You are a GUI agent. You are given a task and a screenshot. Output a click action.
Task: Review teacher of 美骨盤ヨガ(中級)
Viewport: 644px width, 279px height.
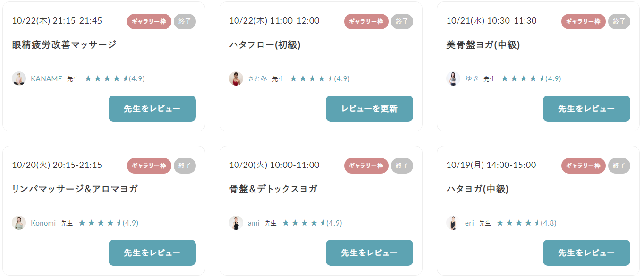586,108
